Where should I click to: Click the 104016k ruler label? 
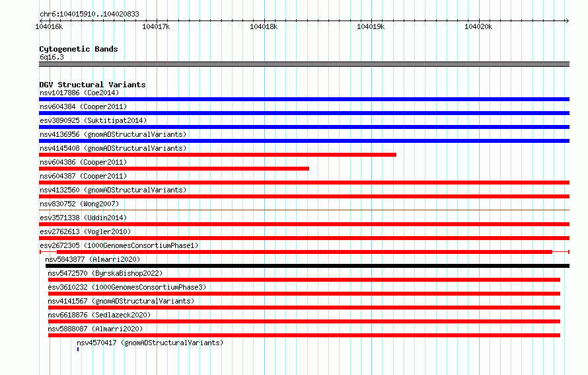click(49, 26)
